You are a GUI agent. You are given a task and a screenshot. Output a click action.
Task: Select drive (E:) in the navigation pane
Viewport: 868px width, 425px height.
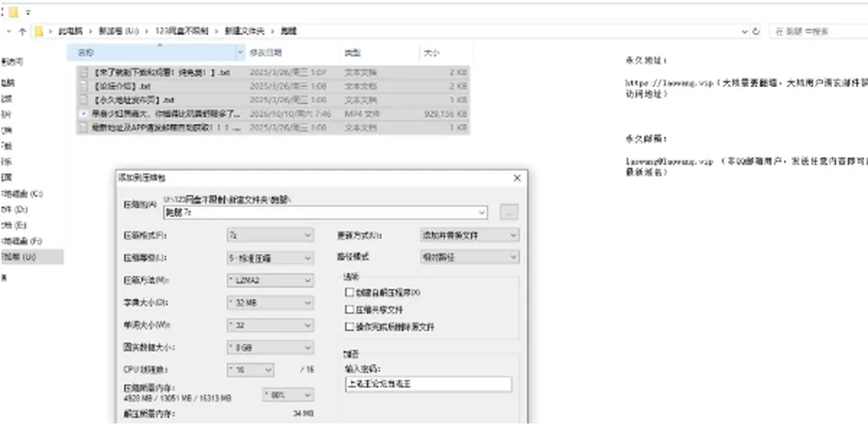[x=14, y=225]
